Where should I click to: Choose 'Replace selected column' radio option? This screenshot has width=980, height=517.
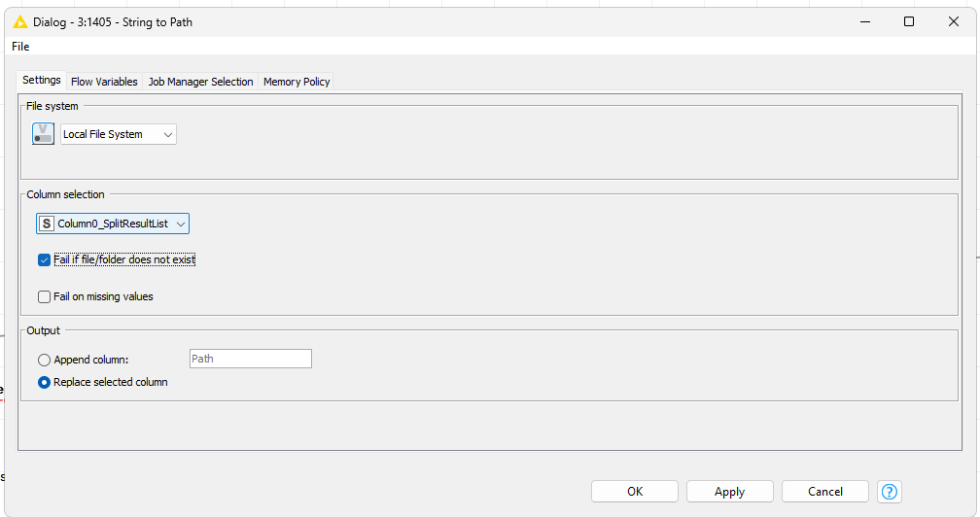pyautogui.click(x=44, y=383)
